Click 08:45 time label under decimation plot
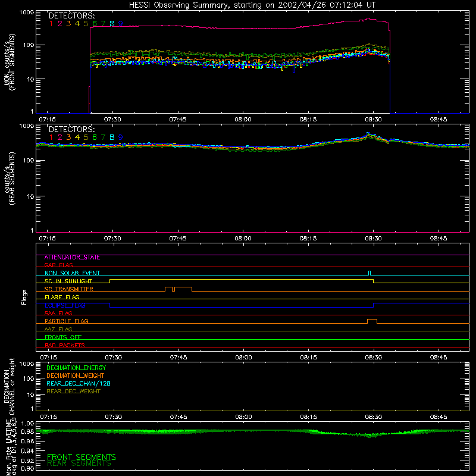The width and height of the screenshot is (476, 476). point(439,417)
